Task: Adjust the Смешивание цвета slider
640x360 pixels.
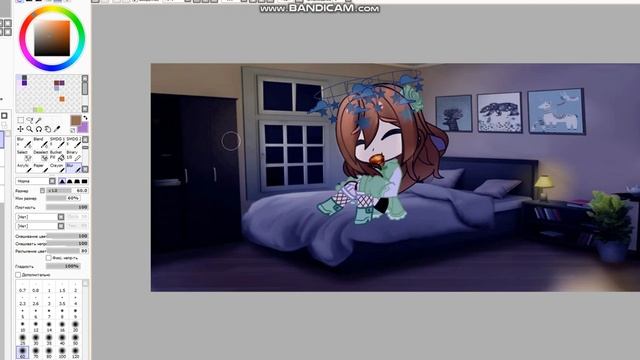Action: (x=67, y=236)
